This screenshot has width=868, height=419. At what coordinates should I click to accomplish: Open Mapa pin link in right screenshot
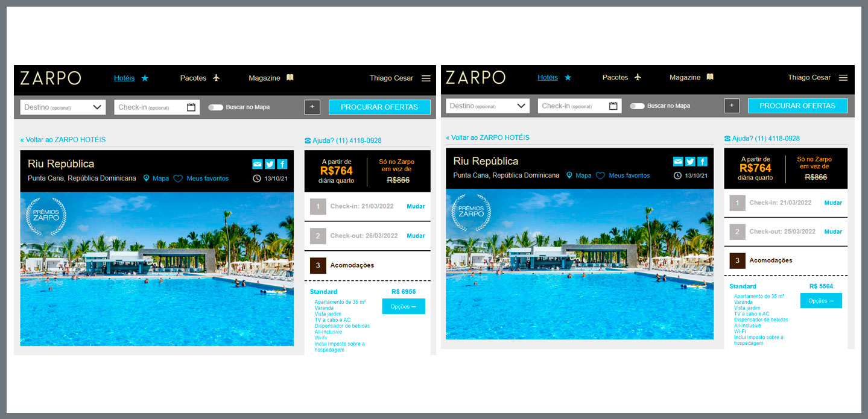(578, 175)
